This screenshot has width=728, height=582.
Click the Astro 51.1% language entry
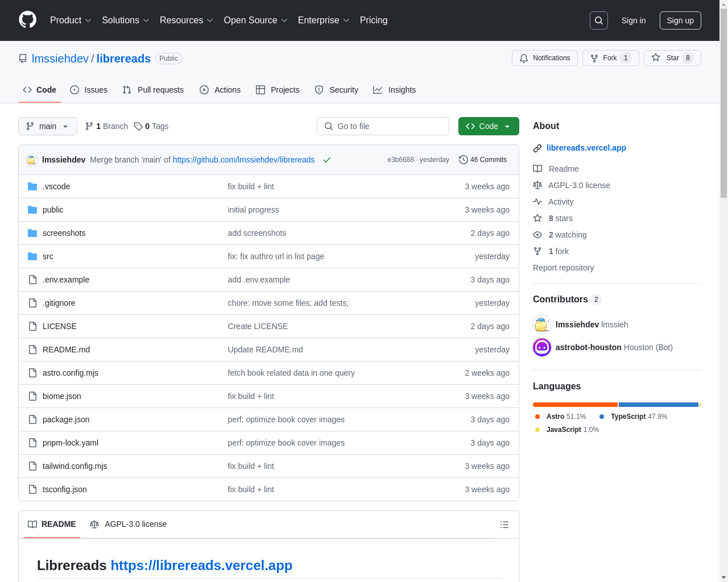561,417
